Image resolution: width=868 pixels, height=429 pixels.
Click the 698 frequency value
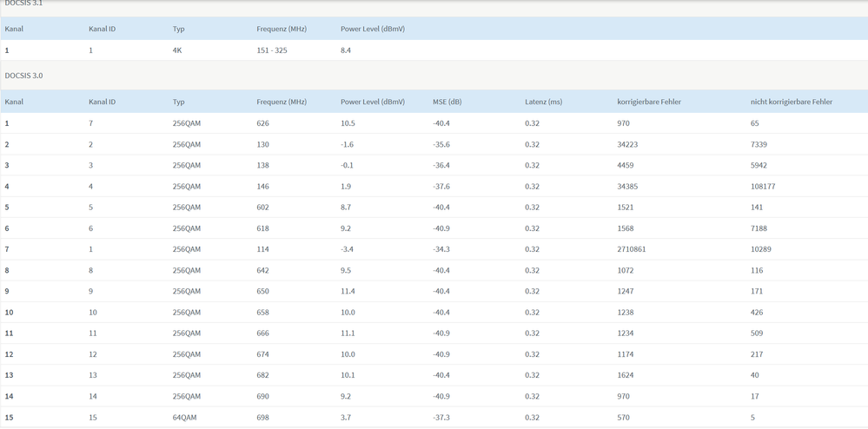(x=262, y=418)
